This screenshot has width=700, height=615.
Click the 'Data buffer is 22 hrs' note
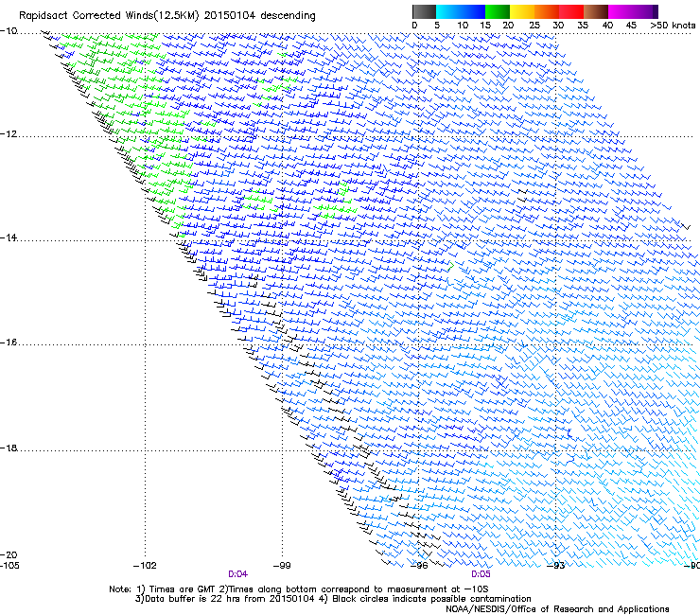pos(224,599)
